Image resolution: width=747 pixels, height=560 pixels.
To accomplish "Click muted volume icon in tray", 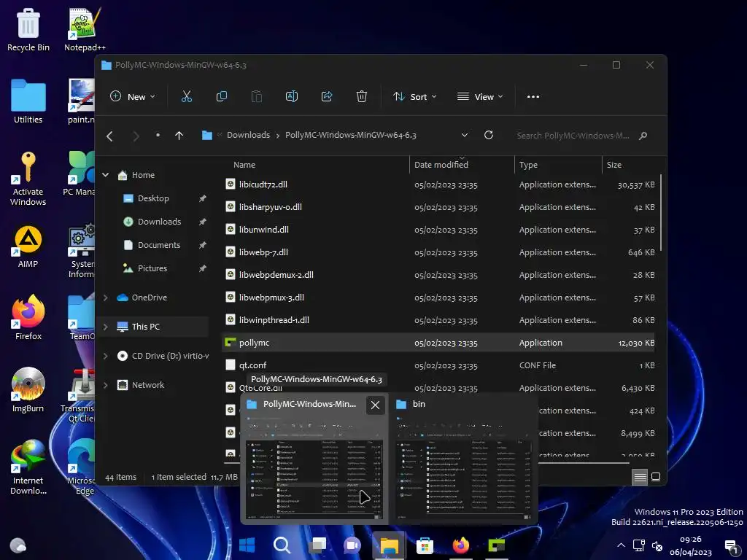I will (x=657, y=546).
